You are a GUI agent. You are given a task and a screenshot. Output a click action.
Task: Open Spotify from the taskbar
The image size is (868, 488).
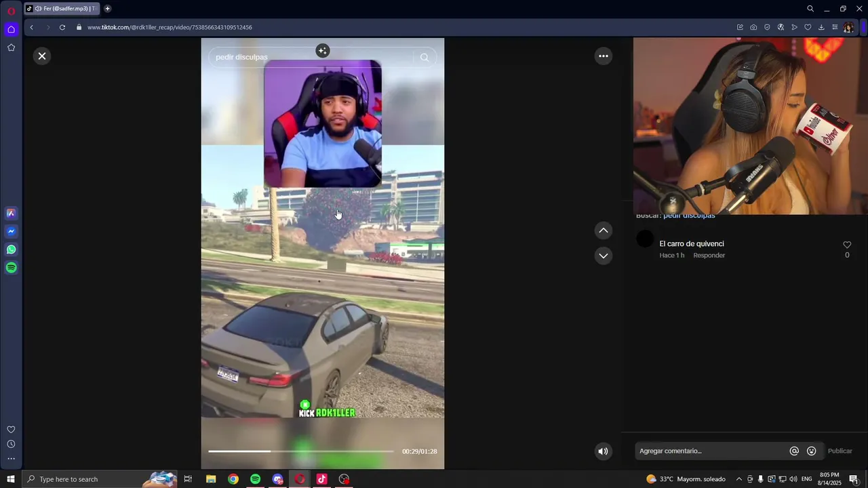255,479
